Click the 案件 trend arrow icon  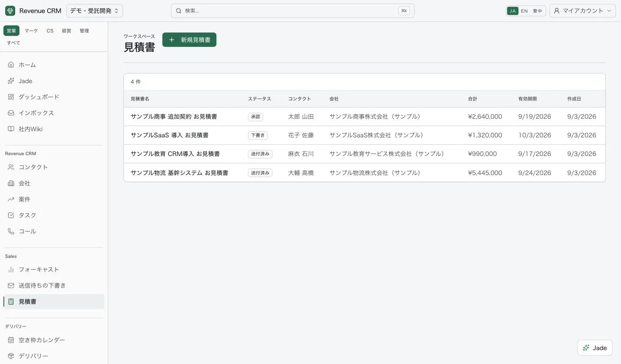pos(11,199)
